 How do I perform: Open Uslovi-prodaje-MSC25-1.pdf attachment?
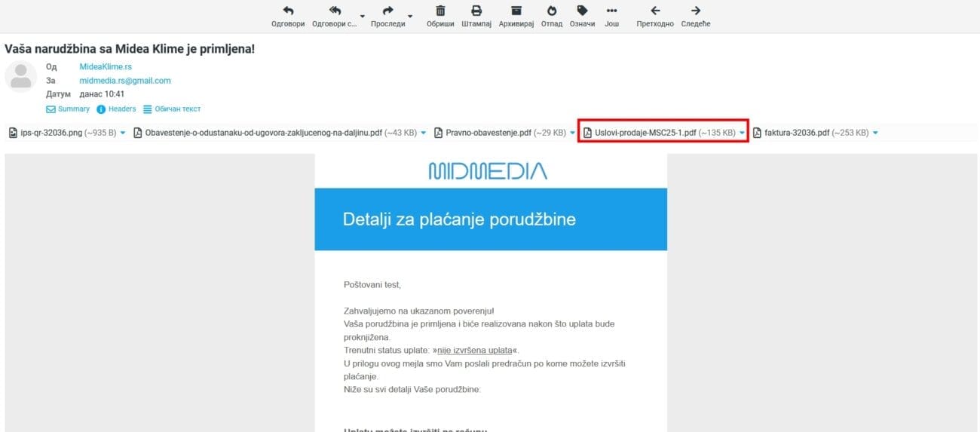665,133
